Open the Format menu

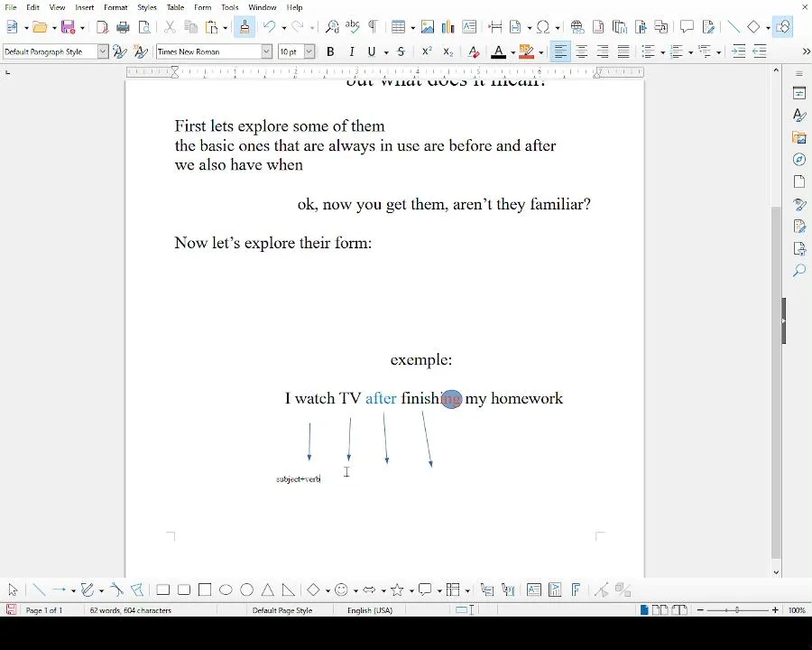[x=115, y=8]
